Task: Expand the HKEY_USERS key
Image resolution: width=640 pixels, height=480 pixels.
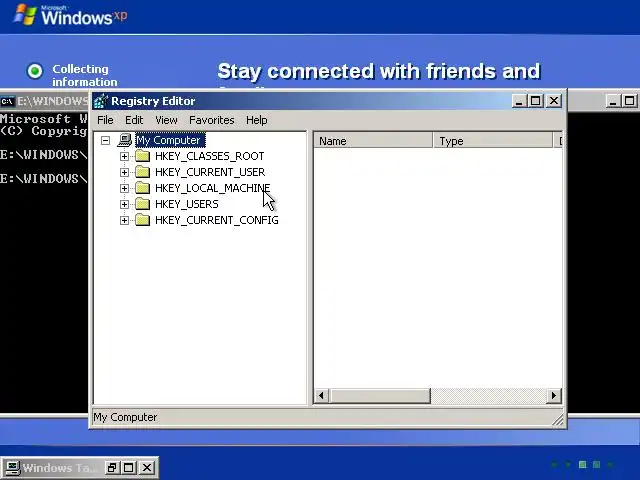Action: 124,204
